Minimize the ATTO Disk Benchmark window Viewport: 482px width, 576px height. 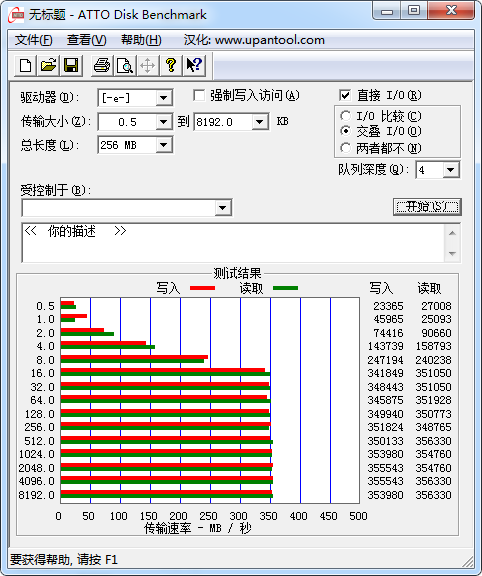click(x=387, y=11)
